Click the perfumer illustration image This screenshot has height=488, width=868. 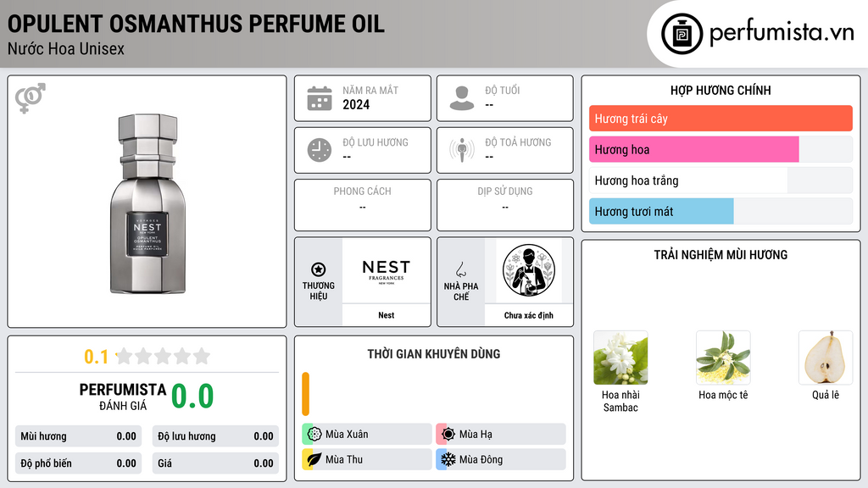pos(529,270)
